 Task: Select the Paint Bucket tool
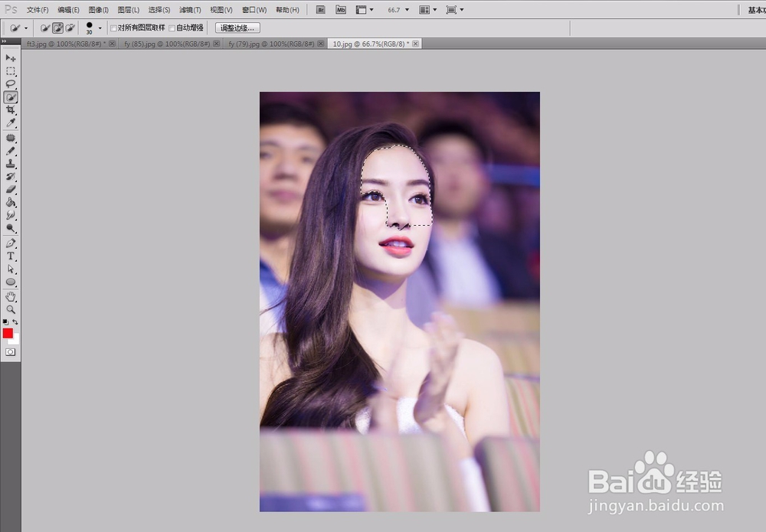tap(10, 202)
